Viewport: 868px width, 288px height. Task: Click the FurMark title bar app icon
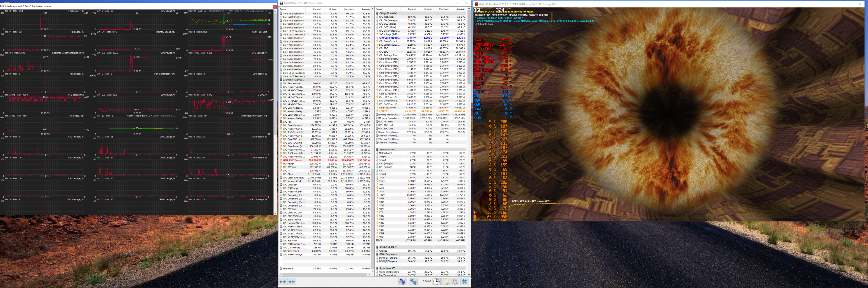(x=476, y=4)
